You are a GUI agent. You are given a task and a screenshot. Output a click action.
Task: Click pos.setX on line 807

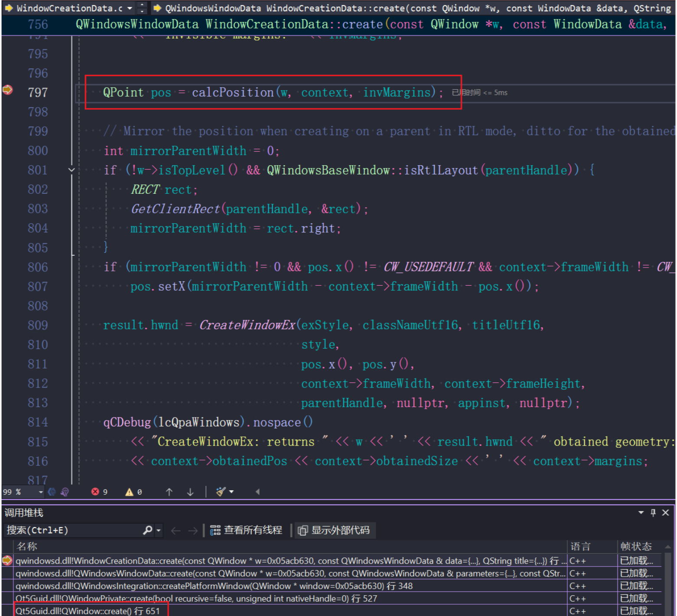[x=158, y=287]
